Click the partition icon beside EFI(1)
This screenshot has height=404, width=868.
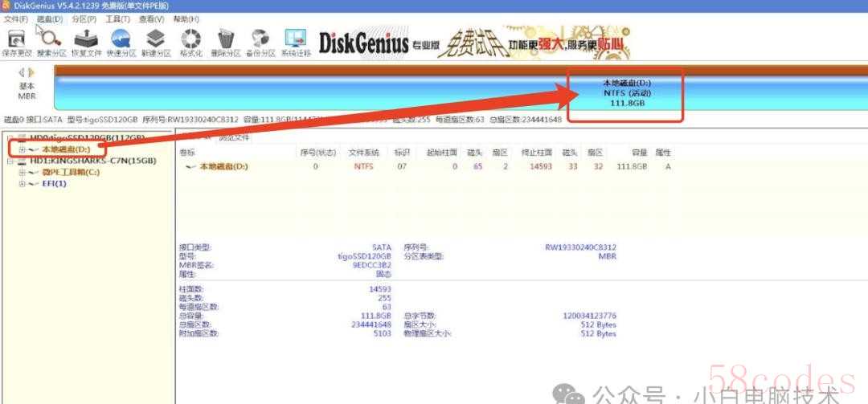click(35, 183)
